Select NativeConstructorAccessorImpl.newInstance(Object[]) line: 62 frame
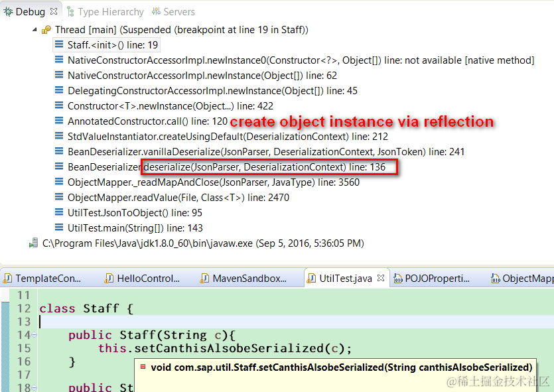This screenshot has width=554, height=392. [x=202, y=75]
